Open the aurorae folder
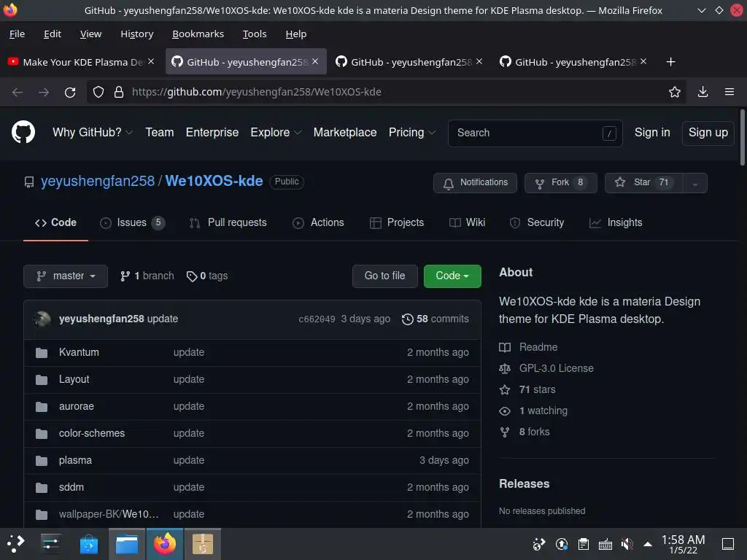The height and width of the screenshot is (560, 747). (76, 406)
